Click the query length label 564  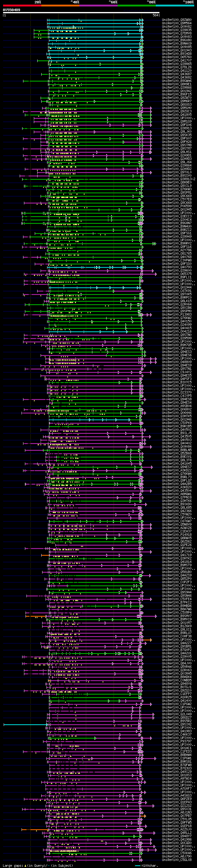(x=155, y=15)
